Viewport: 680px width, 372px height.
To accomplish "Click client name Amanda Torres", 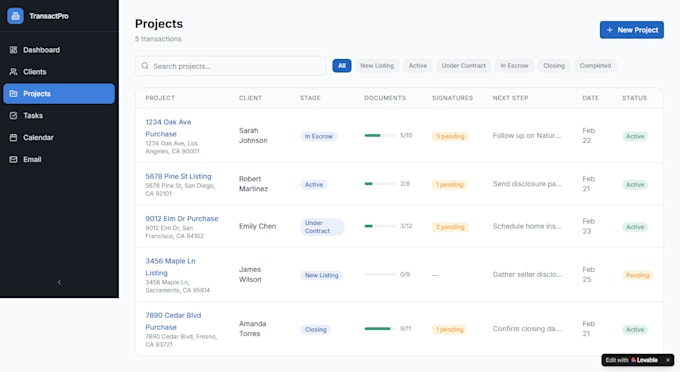I will 252,329.
